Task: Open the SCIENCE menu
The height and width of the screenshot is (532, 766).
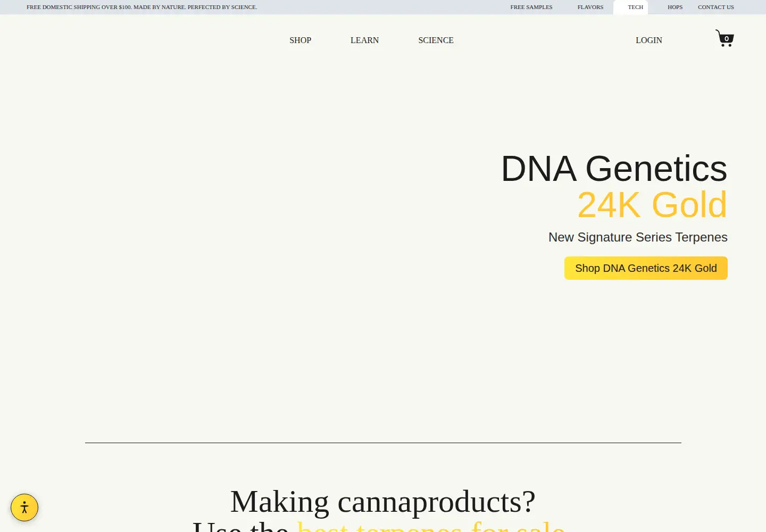Action: pos(436,40)
